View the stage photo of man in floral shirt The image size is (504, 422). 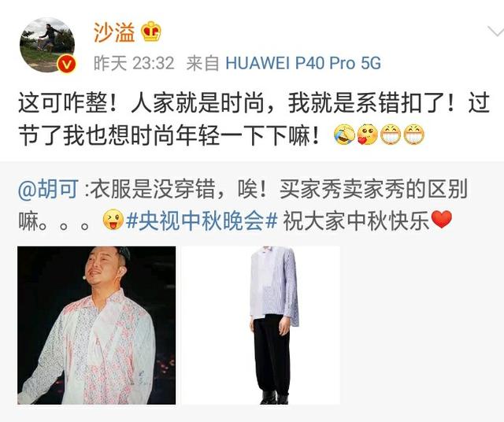[x=97, y=325]
